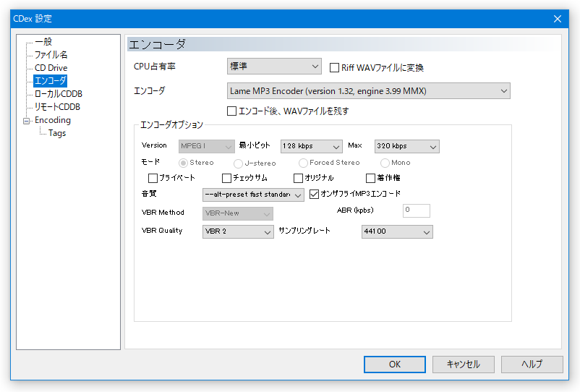Open the VBR Quality dropdown
Image resolution: width=580 pixels, height=392 pixels.
click(238, 232)
